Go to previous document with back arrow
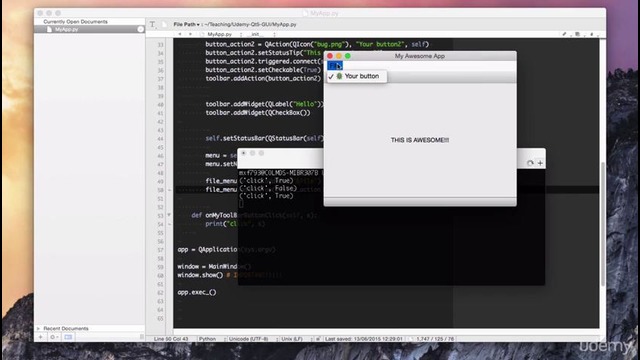 tap(180, 34)
